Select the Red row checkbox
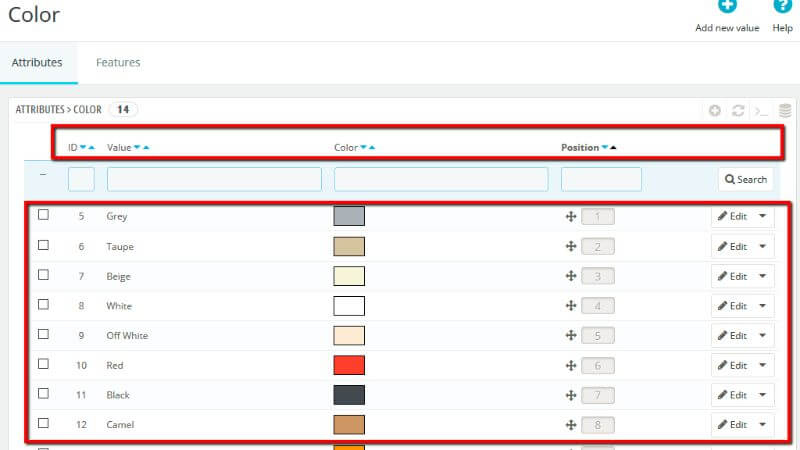The image size is (800, 450). [x=43, y=364]
